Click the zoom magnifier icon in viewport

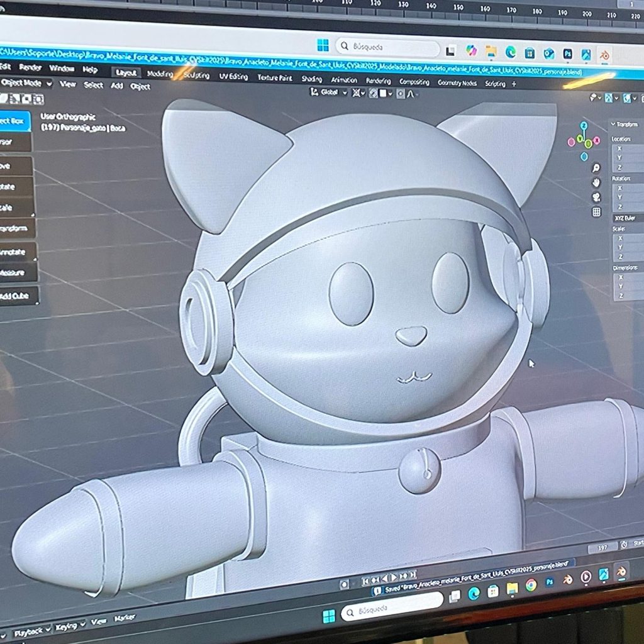click(x=596, y=168)
